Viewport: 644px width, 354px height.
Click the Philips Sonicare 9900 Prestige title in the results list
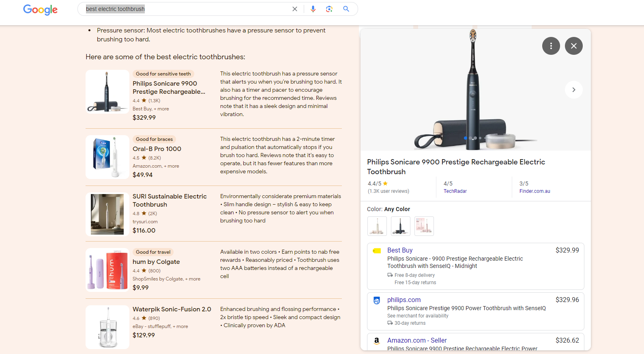169,88
